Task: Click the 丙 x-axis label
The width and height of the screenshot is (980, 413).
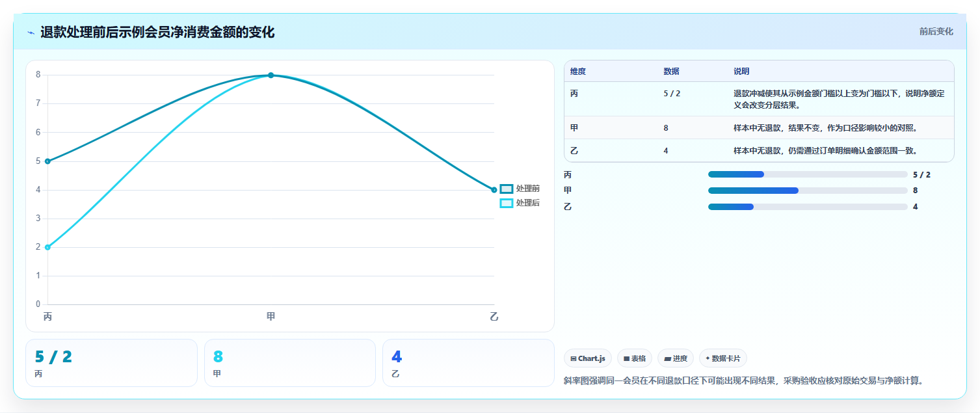Action: pyautogui.click(x=47, y=317)
